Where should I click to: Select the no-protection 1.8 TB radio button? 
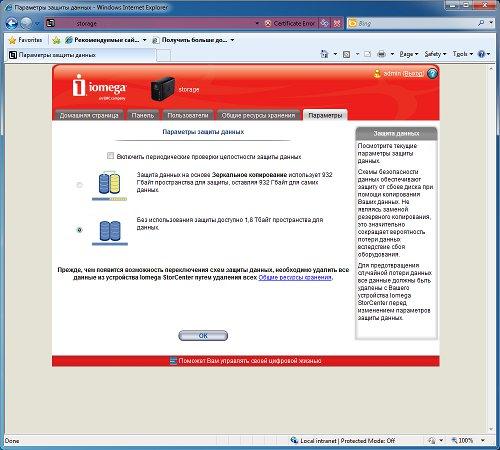[x=79, y=230]
